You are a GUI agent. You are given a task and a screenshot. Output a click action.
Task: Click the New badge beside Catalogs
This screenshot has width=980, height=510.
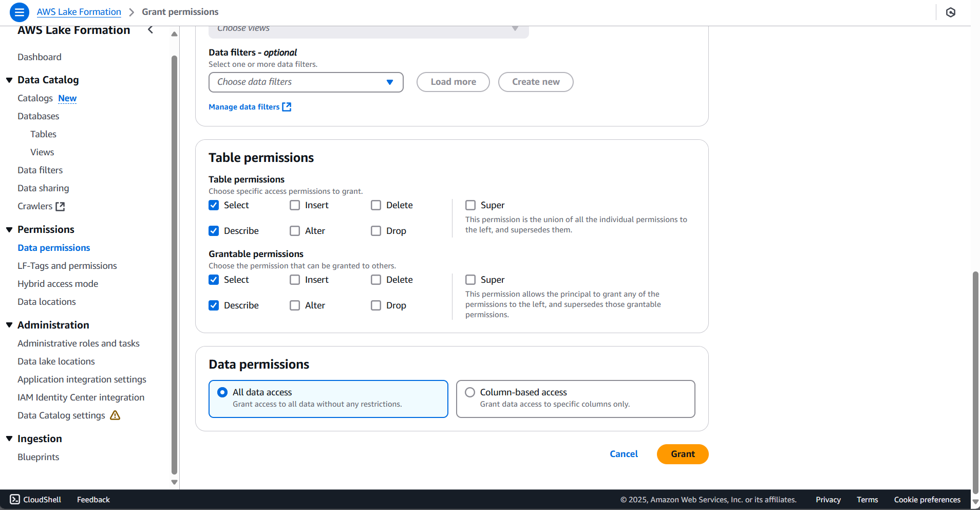67,98
